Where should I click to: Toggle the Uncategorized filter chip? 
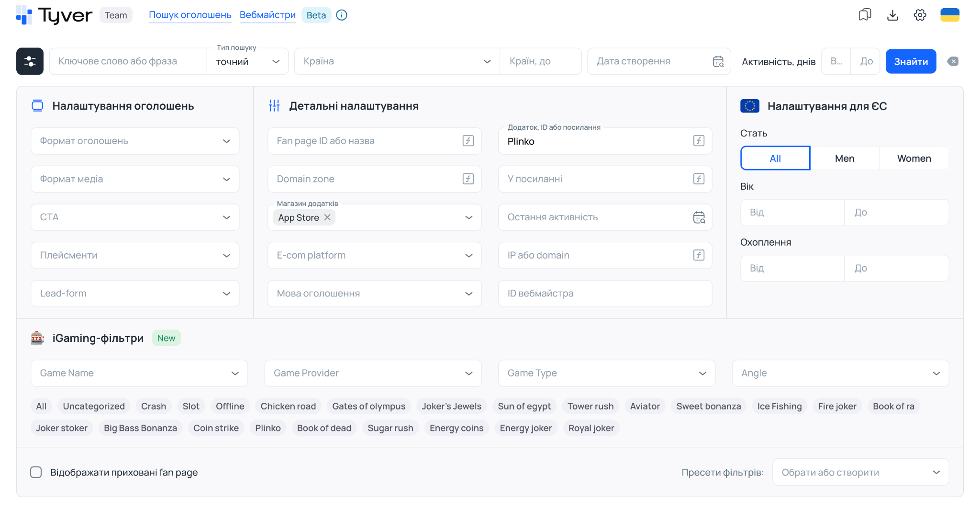[x=94, y=407]
